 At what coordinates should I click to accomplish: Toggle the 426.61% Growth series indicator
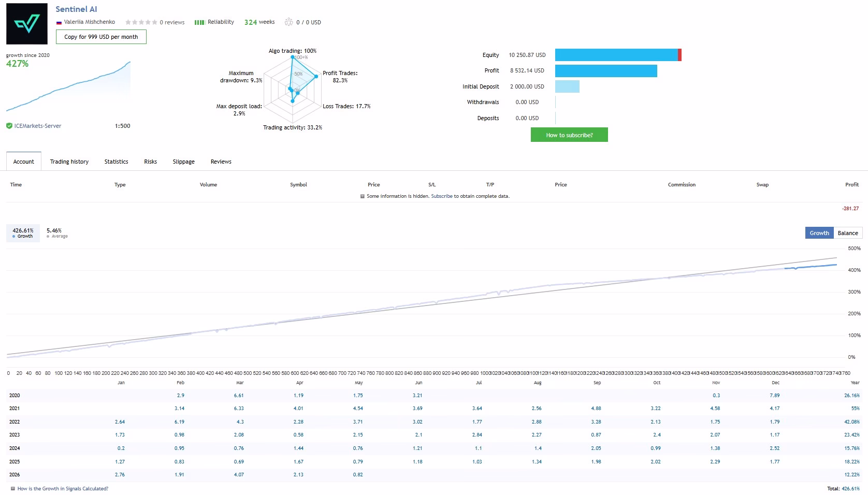[x=23, y=233]
